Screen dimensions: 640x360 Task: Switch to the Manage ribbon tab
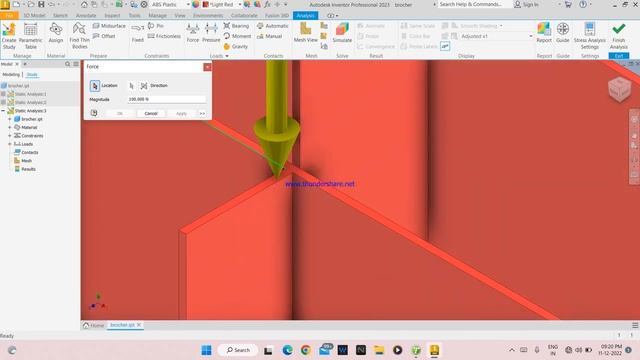pos(157,16)
